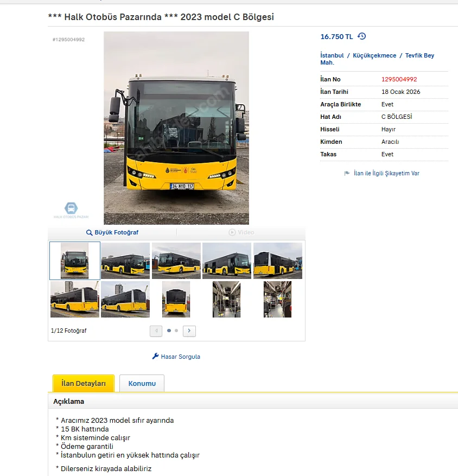Select the first gallery page dot
Image resolution: width=458 pixels, height=476 pixels.
[169, 331]
